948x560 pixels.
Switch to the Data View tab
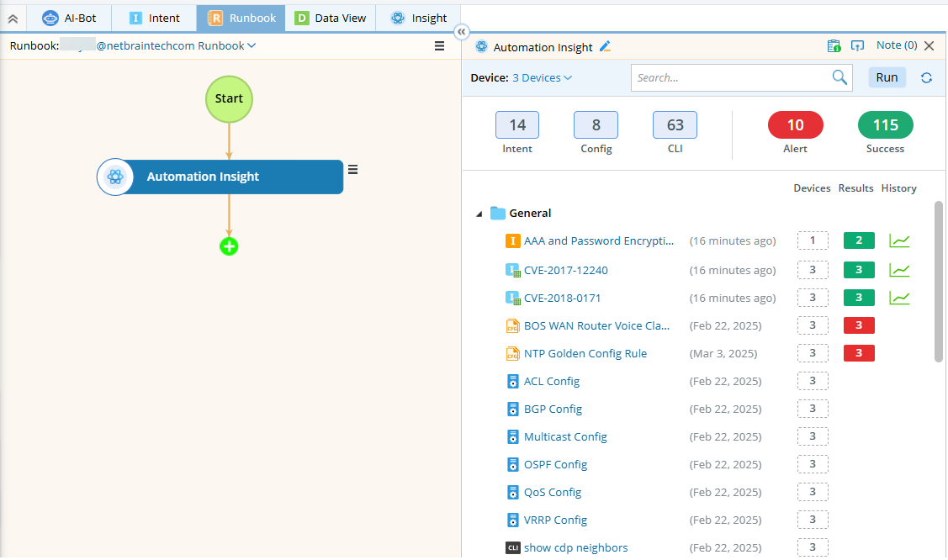[330, 18]
